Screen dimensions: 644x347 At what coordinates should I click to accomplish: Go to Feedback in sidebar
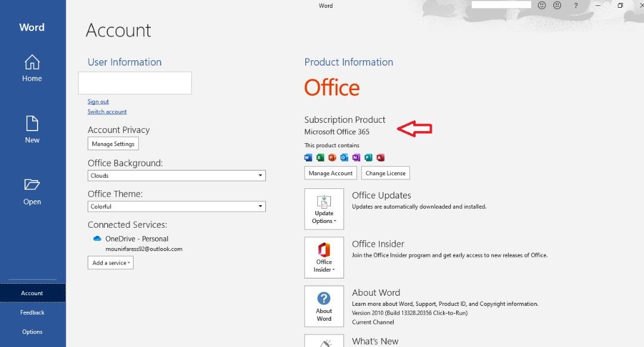point(32,312)
